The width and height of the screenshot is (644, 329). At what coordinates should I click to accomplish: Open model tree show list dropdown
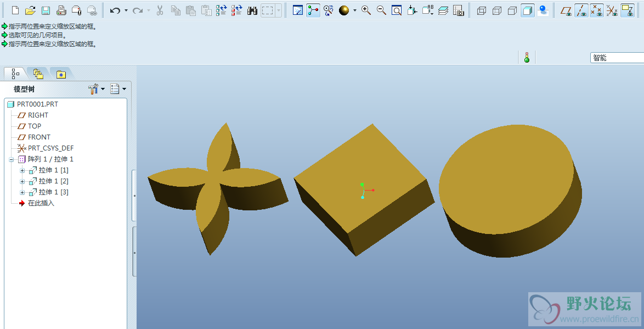tap(118, 89)
